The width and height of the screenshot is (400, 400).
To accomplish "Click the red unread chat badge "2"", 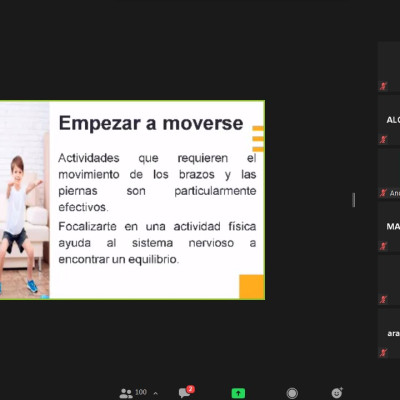I will coord(190,389).
